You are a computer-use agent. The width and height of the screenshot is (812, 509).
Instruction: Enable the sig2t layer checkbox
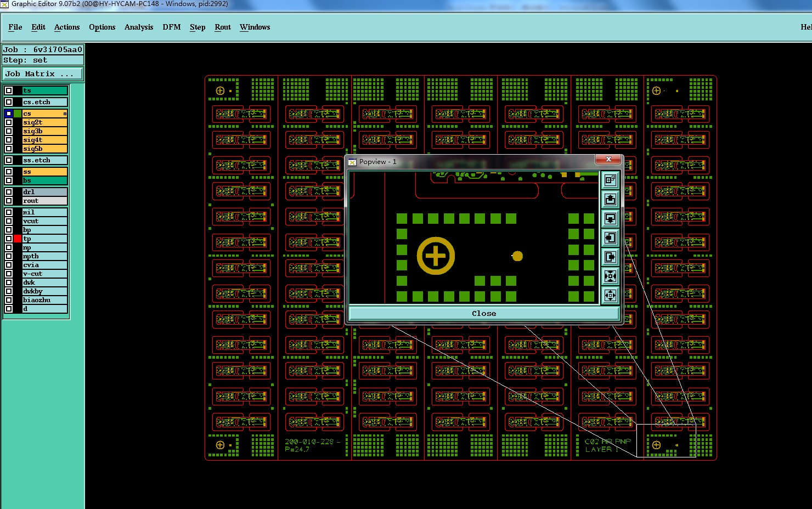pyautogui.click(x=9, y=122)
